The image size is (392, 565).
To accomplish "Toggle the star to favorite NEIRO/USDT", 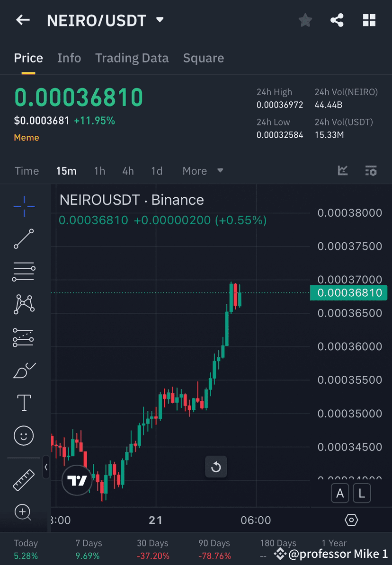I will coord(305,20).
